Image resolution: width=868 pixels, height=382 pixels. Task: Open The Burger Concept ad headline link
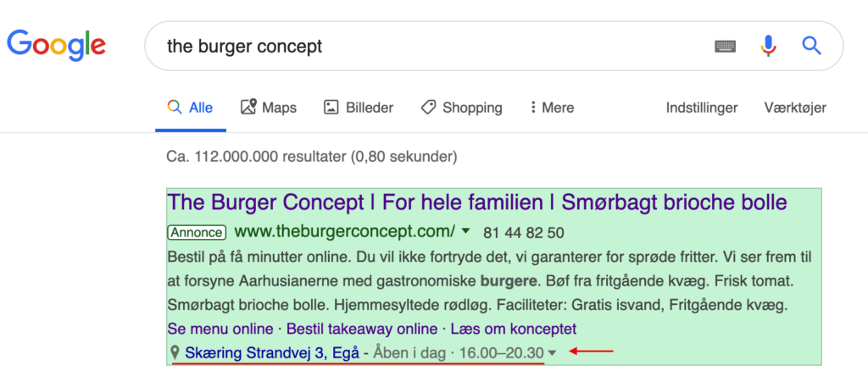click(476, 202)
